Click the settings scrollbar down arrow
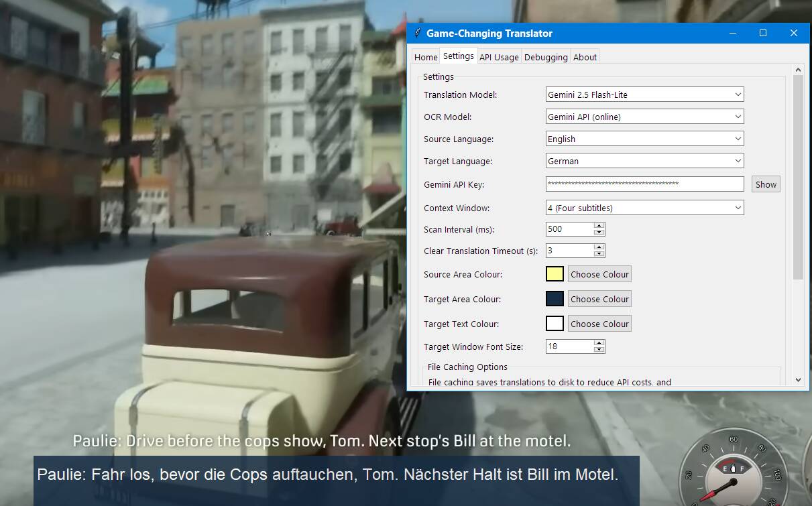This screenshot has height=506, width=812. (798, 380)
